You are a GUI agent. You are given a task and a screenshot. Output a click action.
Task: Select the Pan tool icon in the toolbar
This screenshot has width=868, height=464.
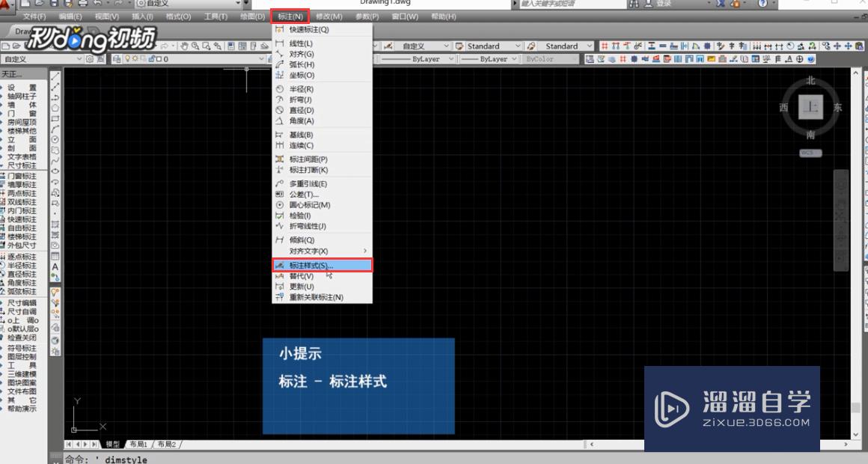pyautogui.click(x=185, y=45)
